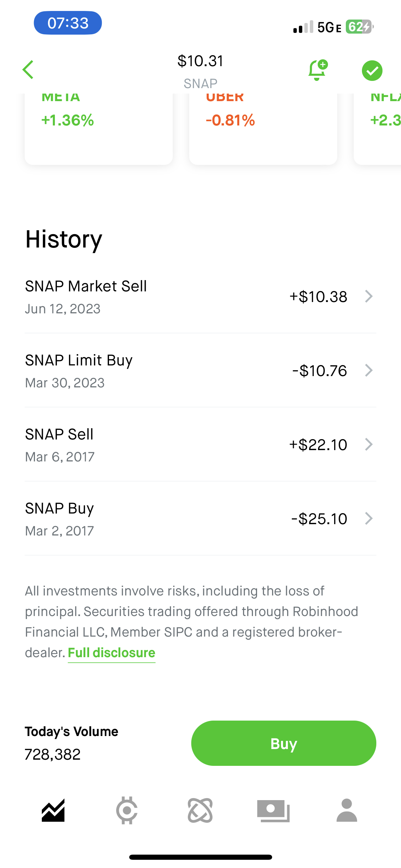Open the crypto tab icon

point(127,810)
